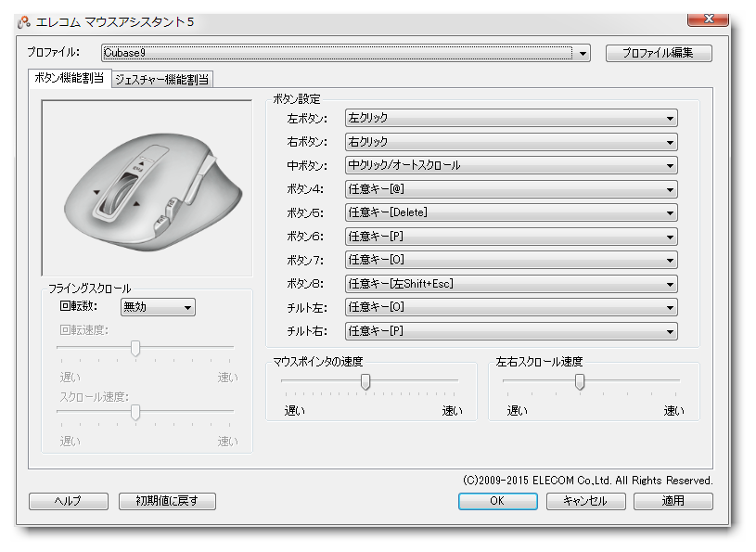Apply changes with the 適用 button
Image resolution: width=756 pixels, height=552 pixels.
click(x=673, y=501)
